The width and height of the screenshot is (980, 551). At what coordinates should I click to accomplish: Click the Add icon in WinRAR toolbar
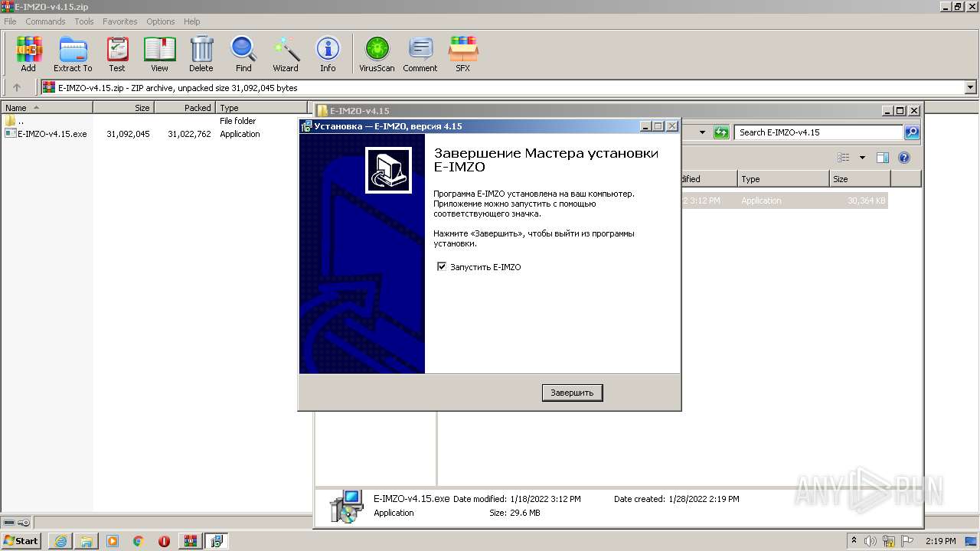pos(28,54)
